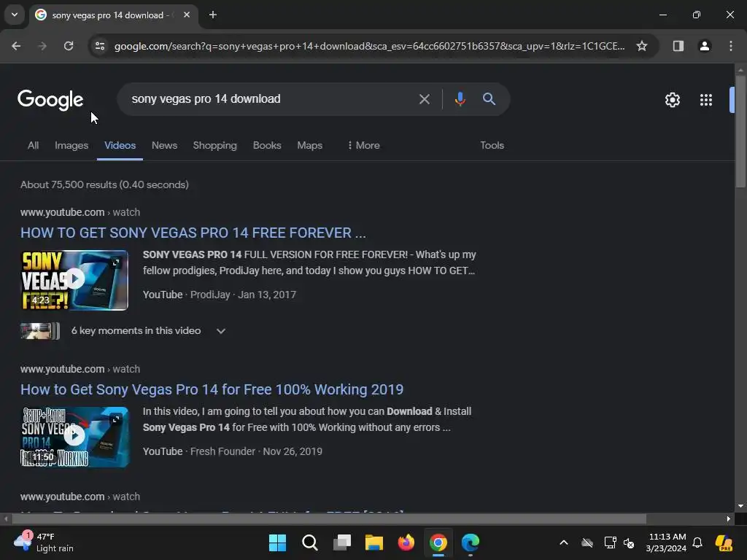Open the tab search dropdown
Screen dimensions: 747x560
pos(15,15)
